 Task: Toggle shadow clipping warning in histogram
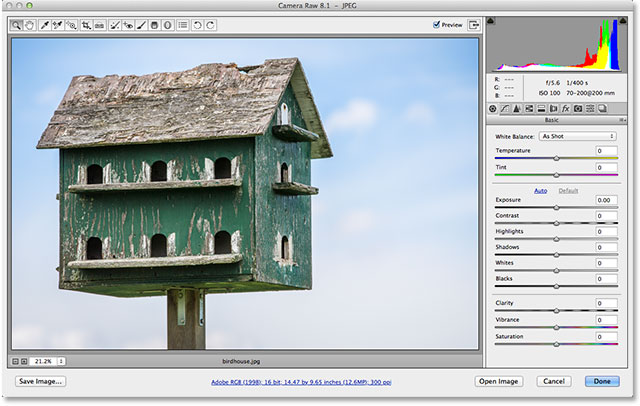(x=491, y=20)
